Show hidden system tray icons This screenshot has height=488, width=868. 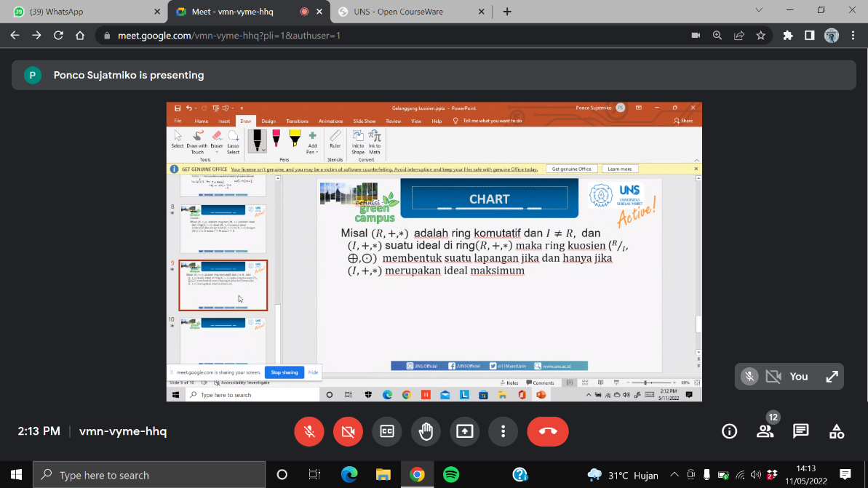click(674, 475)
